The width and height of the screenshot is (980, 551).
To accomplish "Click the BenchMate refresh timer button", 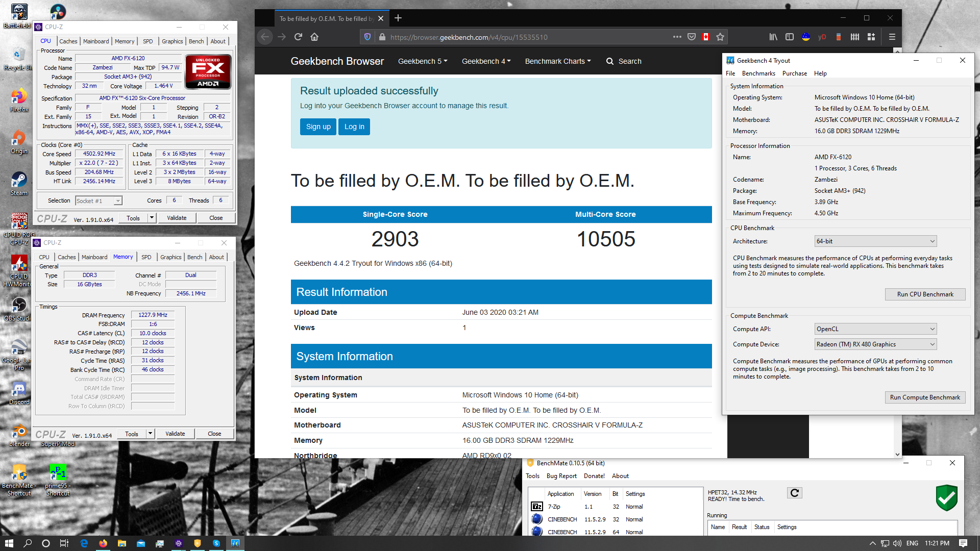I will point(795,493).
